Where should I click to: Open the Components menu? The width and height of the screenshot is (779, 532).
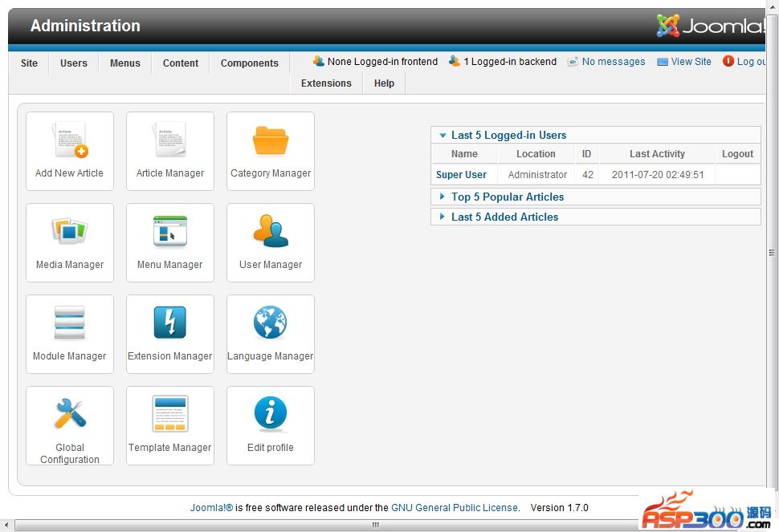pyautogui.click(x=250, y=63)
